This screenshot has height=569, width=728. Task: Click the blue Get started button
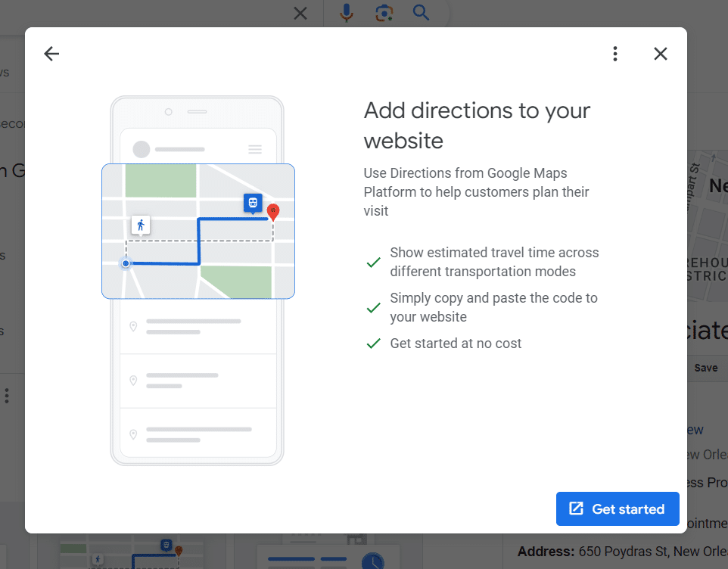point(618,509)
